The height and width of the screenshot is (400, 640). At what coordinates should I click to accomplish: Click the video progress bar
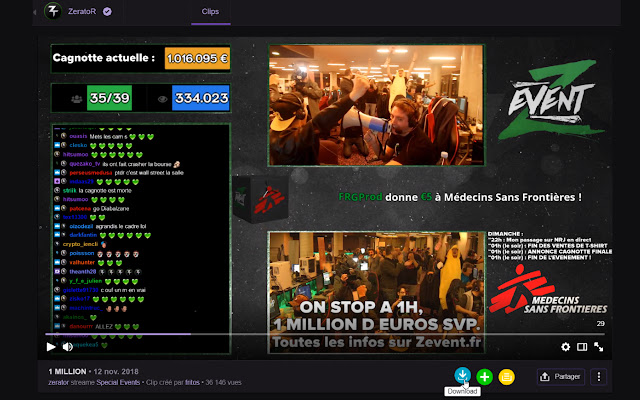[x=324, y=334]
